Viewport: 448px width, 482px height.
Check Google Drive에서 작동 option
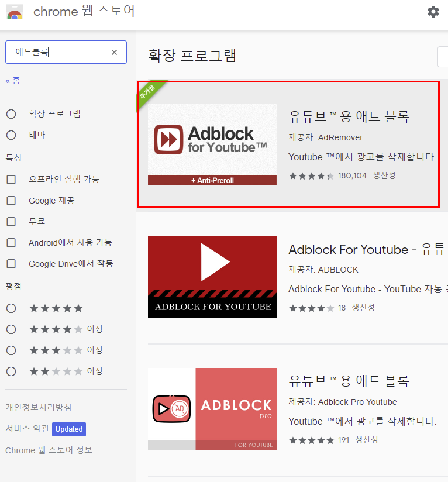tap(11, 264)
